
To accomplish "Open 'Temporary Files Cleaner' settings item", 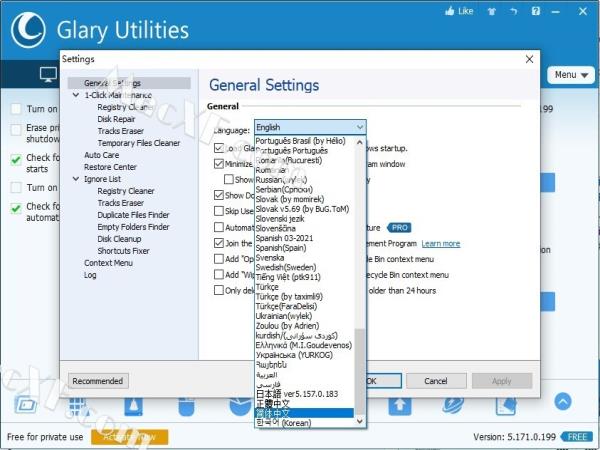I will [x=139, y=143].
